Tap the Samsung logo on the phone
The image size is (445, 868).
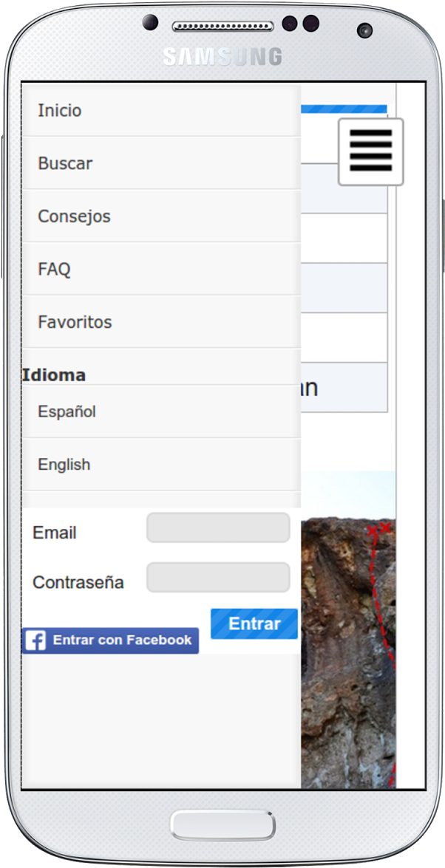tap(222, 57)
